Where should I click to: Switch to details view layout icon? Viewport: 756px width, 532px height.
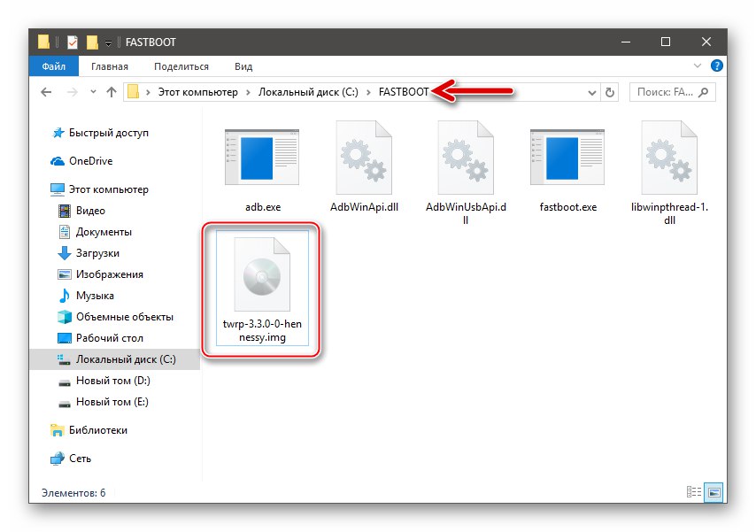694,492
